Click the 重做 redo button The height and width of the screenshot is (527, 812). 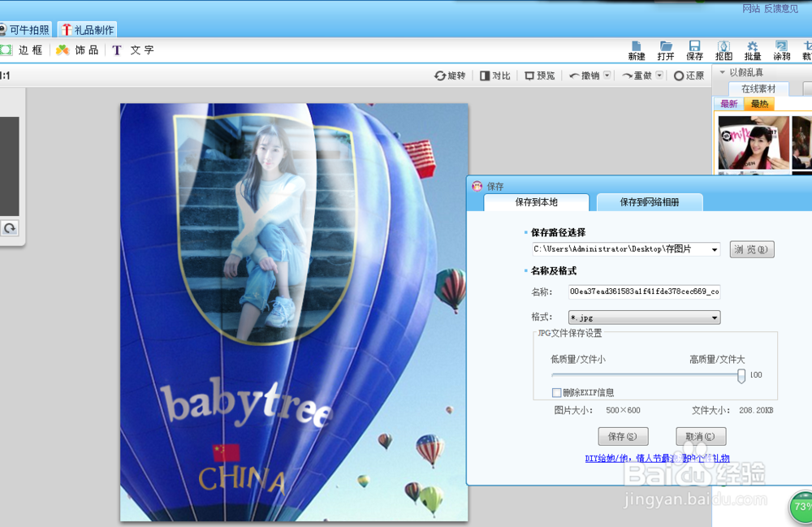tap(637, 76)
